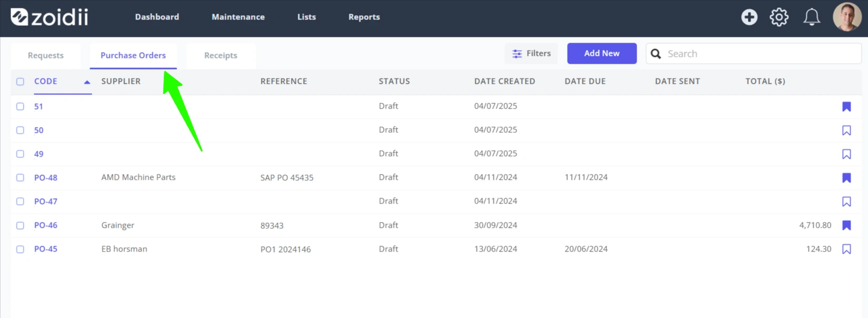Switch to the Requests tab
Screen dimensions: 868x318
tap(46, 55)
